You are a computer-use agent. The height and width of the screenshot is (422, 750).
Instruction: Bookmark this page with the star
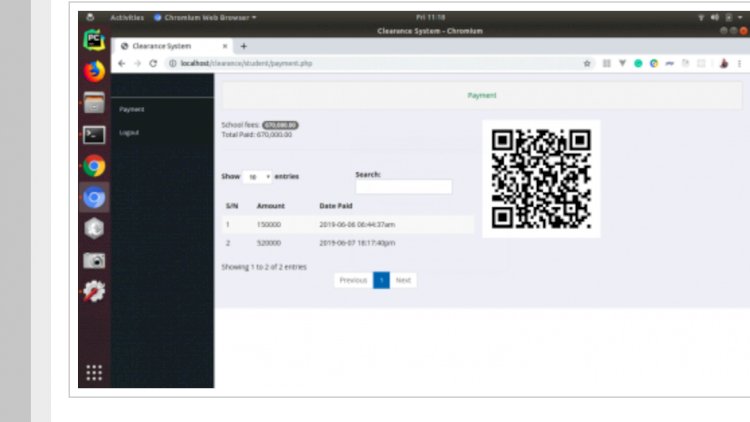click(587, 63)
